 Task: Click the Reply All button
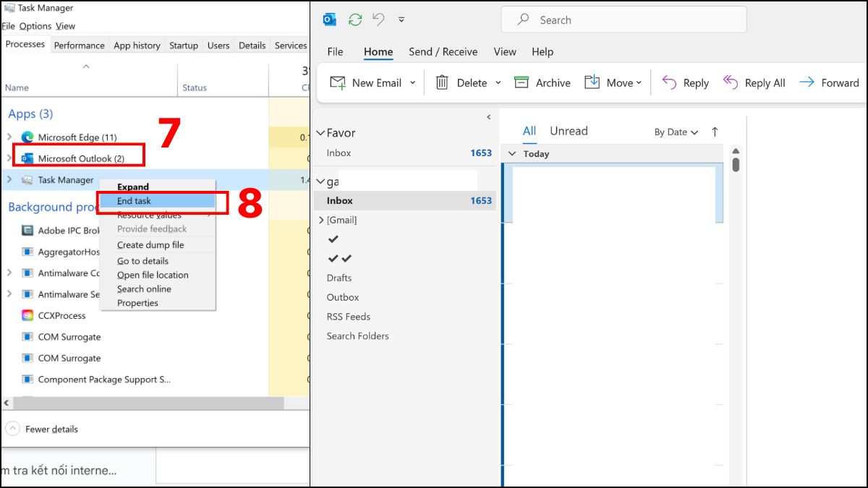pyautogui.click(x=754, y=83)
